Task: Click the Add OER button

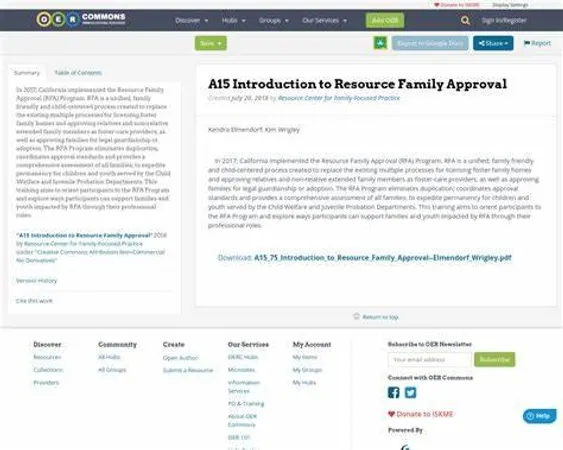Action: (x=385, y=20)
